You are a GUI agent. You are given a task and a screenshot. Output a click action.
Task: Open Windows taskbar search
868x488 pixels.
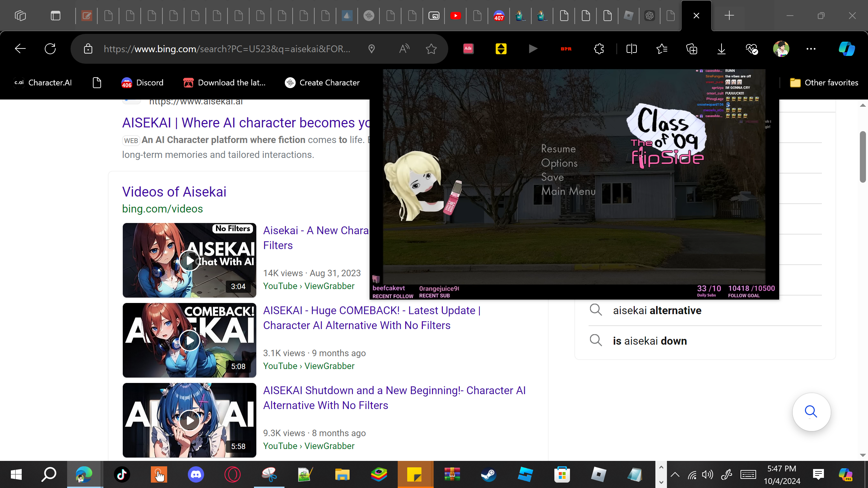pyautogui.click(x=49, y=474)
